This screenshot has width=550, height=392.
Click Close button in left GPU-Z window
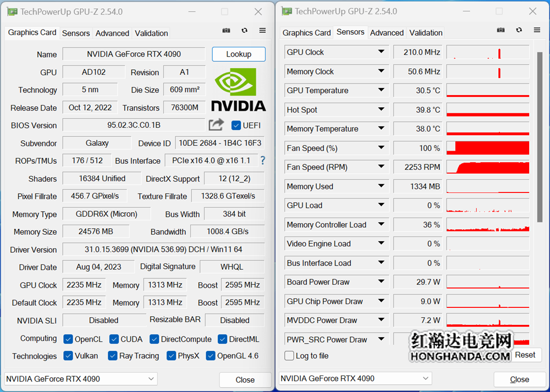[245, 380]
